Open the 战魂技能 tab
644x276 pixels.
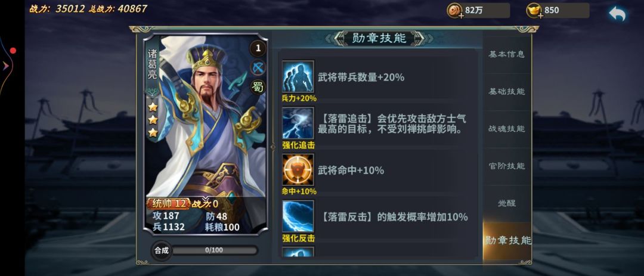click(507, 129)
